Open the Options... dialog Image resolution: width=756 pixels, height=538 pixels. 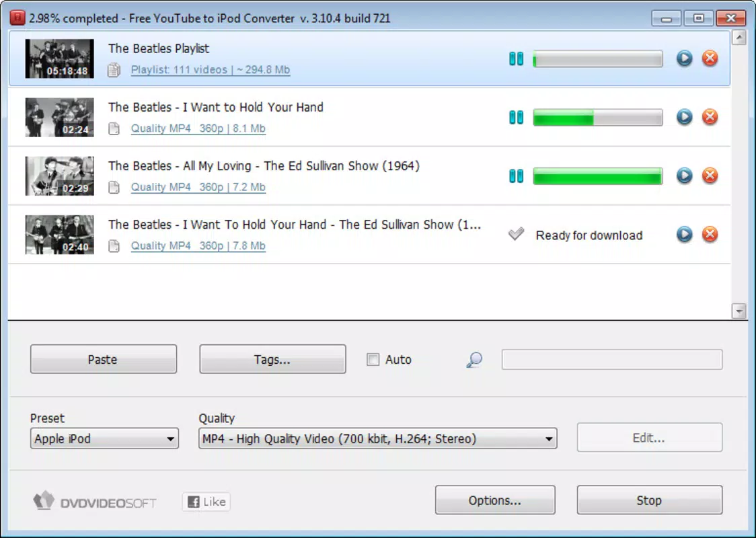pos(495,500)
